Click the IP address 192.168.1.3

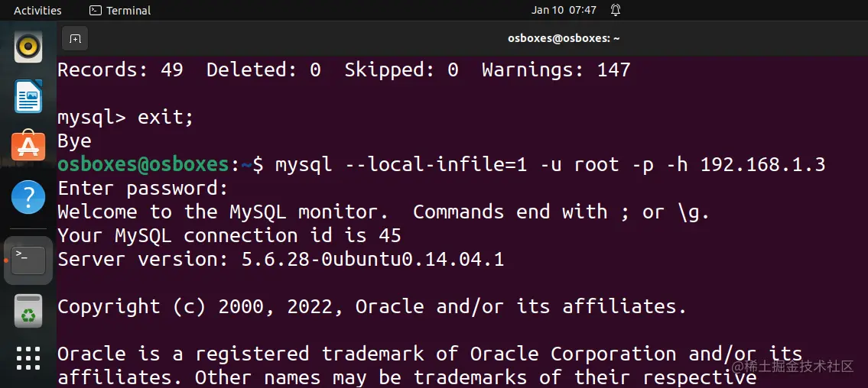pyautogui.click(x=762, y=165)
